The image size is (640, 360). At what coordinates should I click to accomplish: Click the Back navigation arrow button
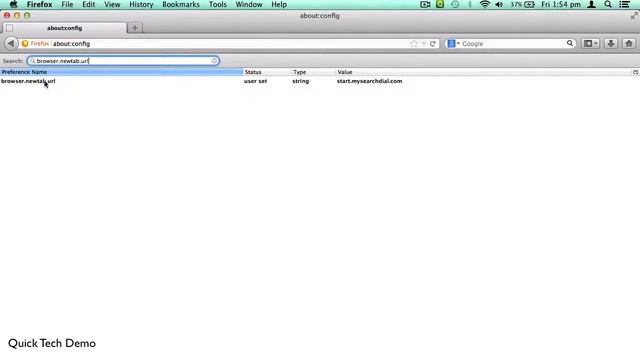[11, 43]
